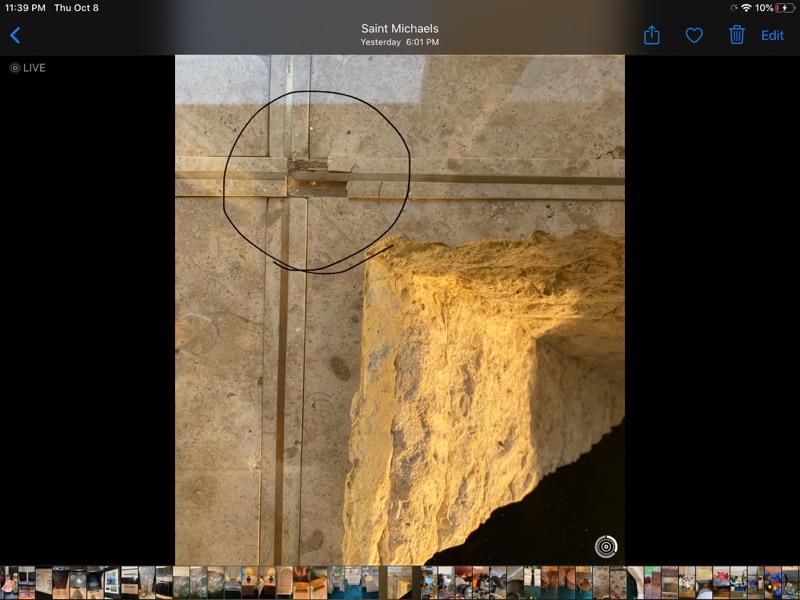Open the share sheet icon
The image size is (800, 600).
tap(652, 35)
